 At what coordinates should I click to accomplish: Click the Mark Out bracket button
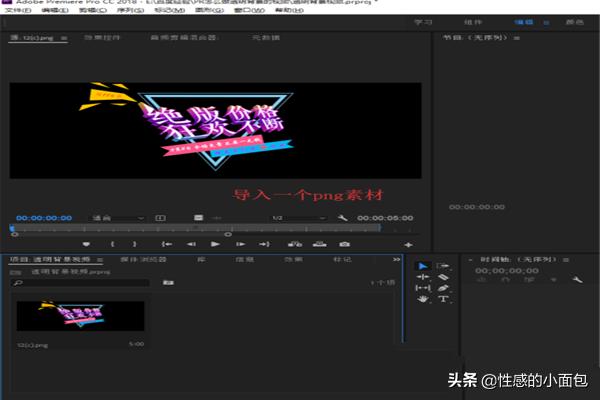(x=134, y=244)
